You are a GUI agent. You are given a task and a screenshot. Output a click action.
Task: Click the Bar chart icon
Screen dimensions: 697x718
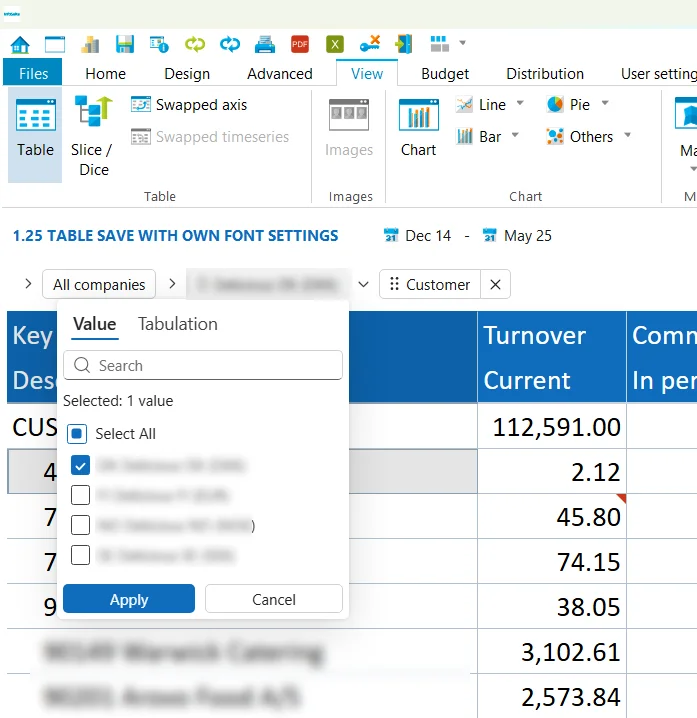pos(464,136)
